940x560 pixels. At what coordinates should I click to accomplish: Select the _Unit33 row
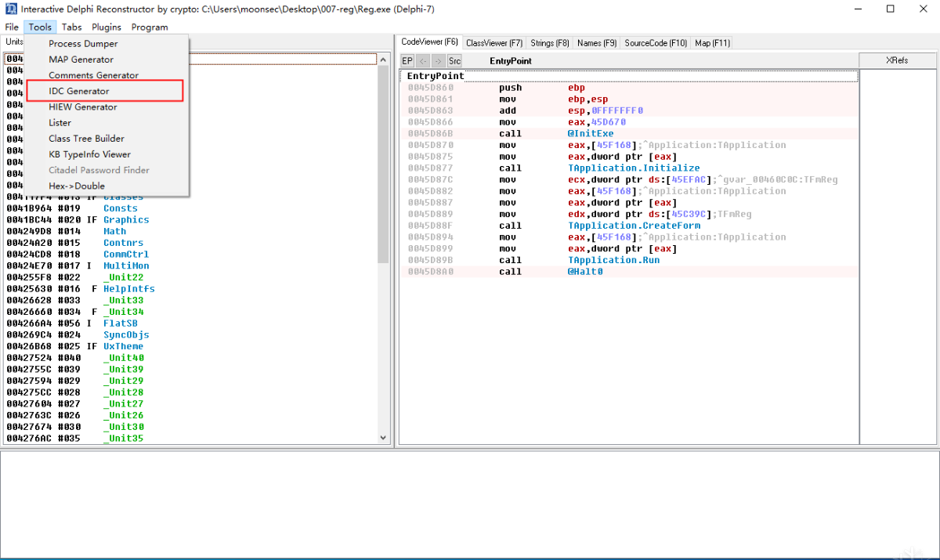[x=190, y=300]
